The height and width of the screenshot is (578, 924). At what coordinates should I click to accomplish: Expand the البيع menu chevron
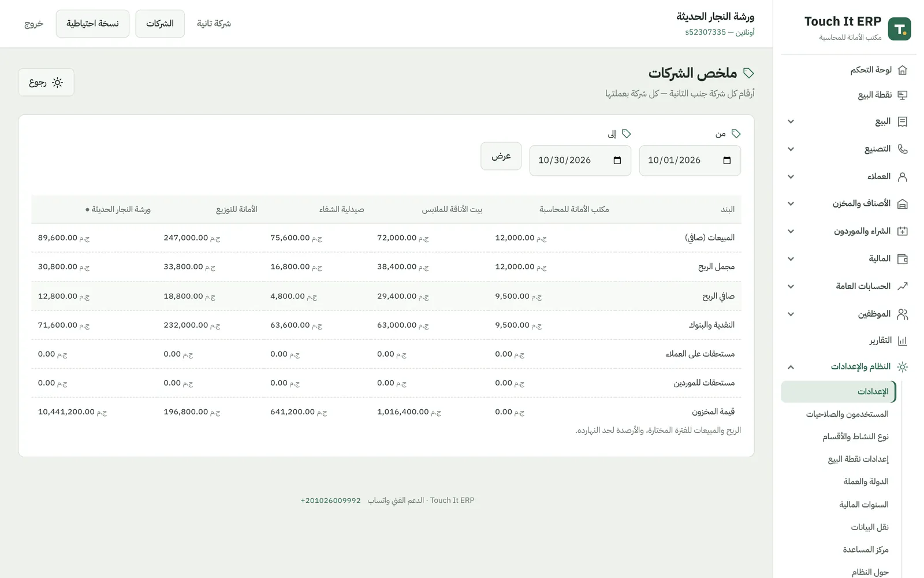(791, 121)
